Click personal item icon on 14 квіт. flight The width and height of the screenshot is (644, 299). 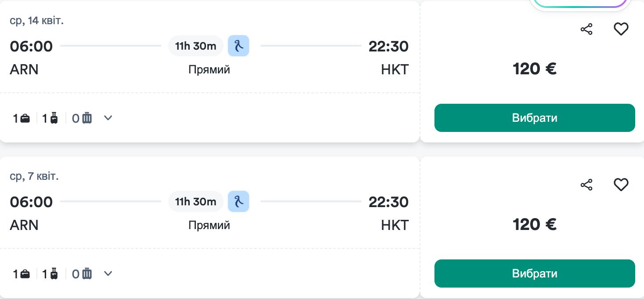point(25,118)
